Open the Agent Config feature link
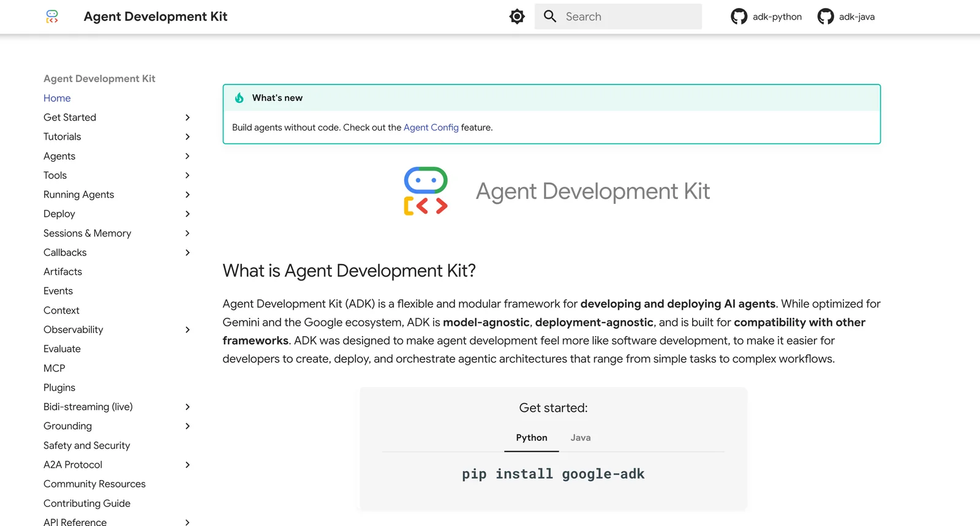The width and height of the screenshot is (980, 526). coord(431,127)
